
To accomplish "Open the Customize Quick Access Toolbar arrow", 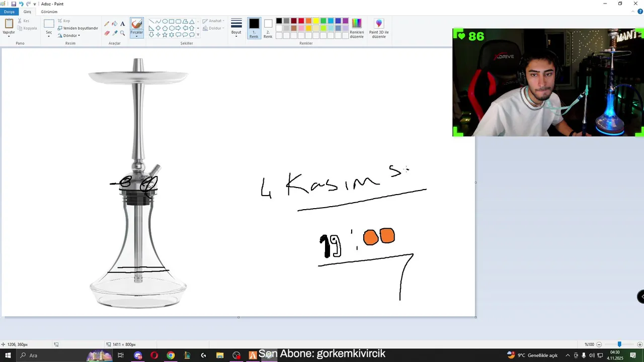I will click(35, 4).
